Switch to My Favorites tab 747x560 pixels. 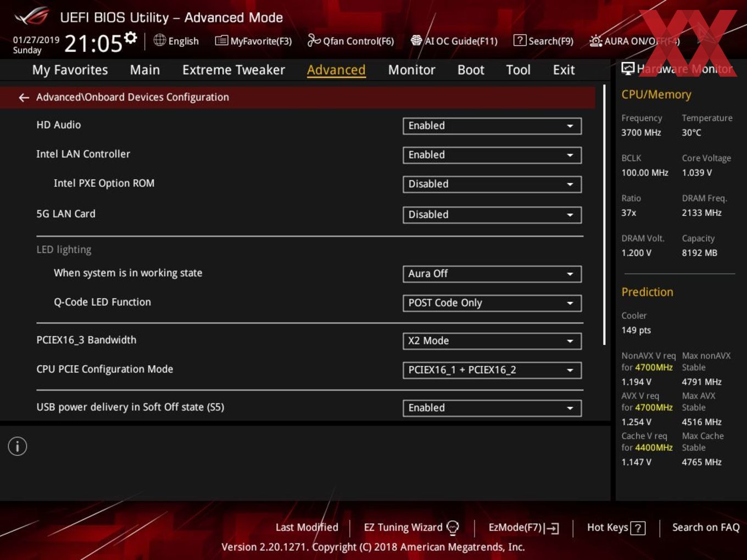pos(70,70)
